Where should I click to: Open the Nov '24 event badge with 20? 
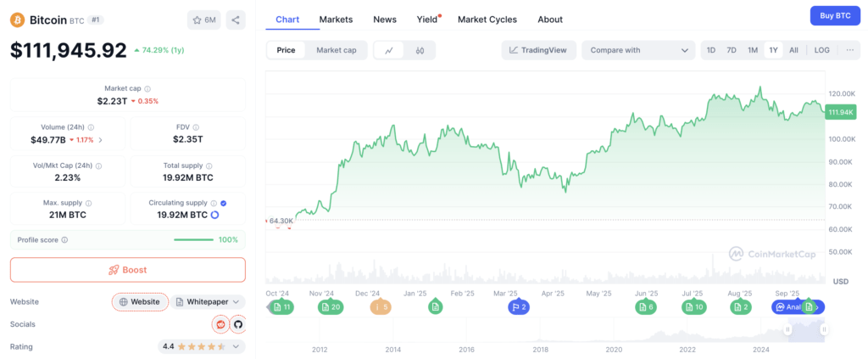coord(330,307)
